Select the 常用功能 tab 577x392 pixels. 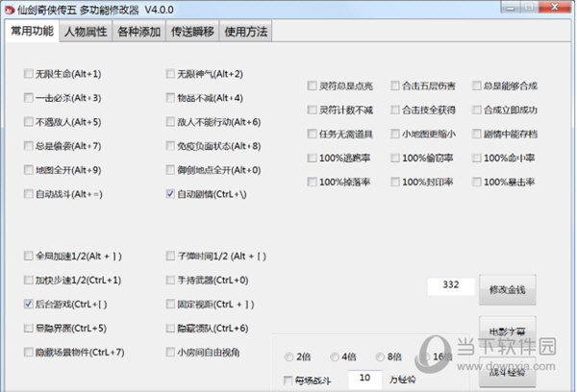(x=32, y=31)
